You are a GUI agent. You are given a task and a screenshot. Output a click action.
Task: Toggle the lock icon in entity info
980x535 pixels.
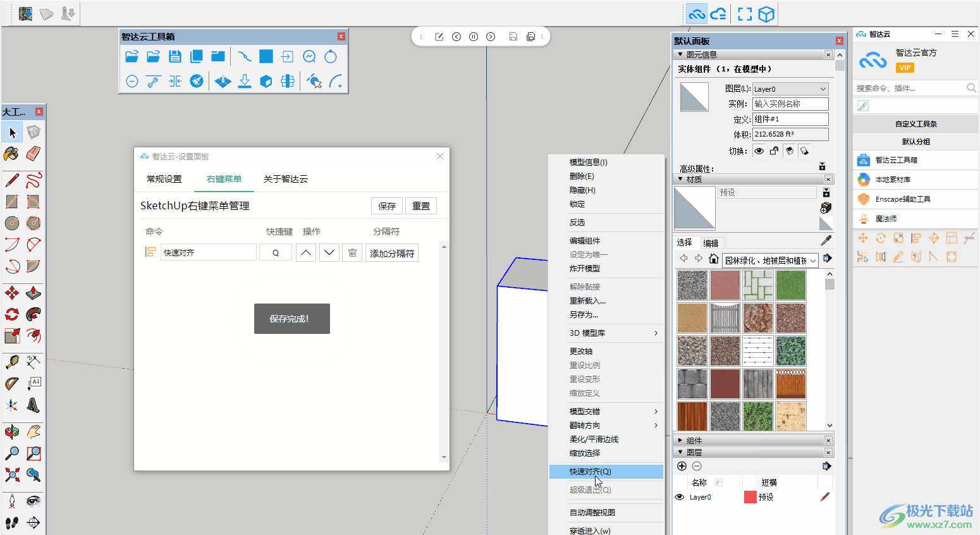(774, 151)
